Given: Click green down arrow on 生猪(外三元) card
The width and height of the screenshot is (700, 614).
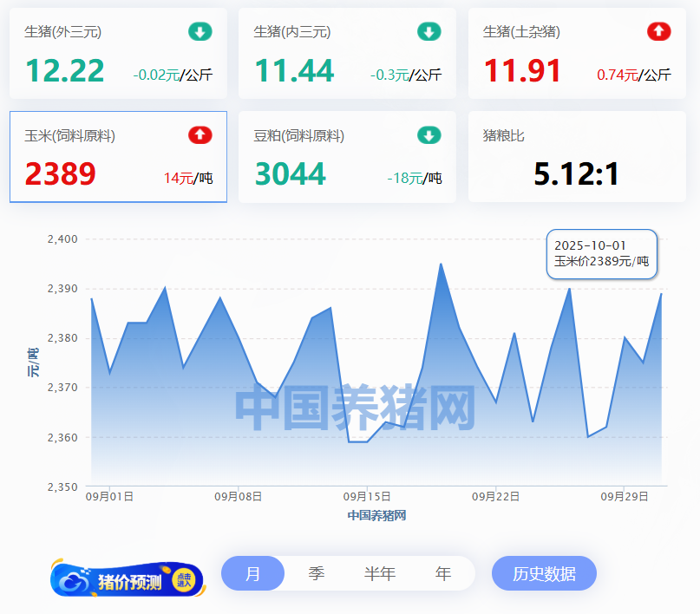Looking at the screenshot, I should 200,32.
